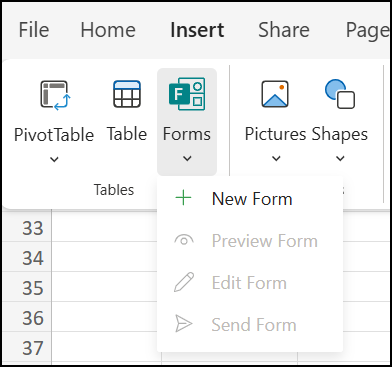392x367 pixels.
Task: Click the Shapes icon
Action: (x=340, y=94)
